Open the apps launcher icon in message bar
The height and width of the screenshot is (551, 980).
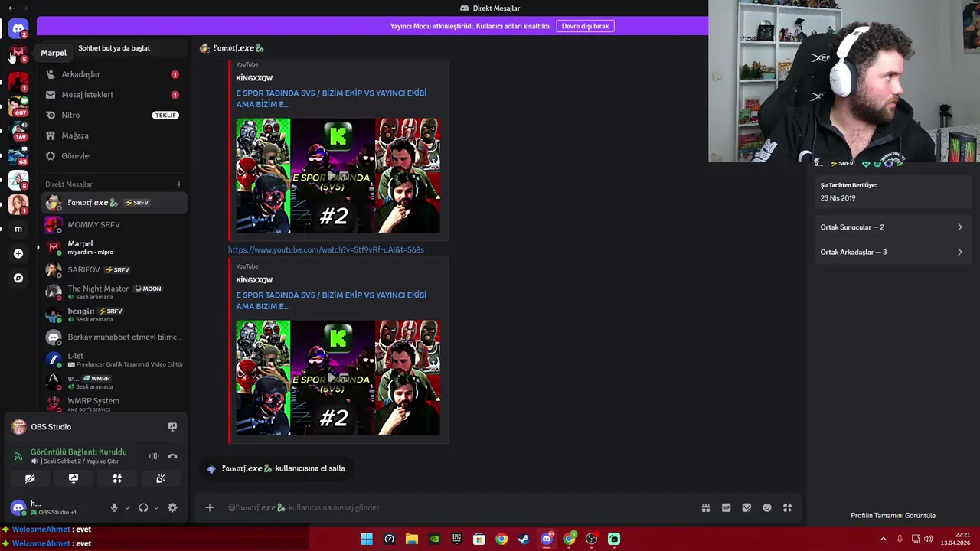(x=787, y=507)
